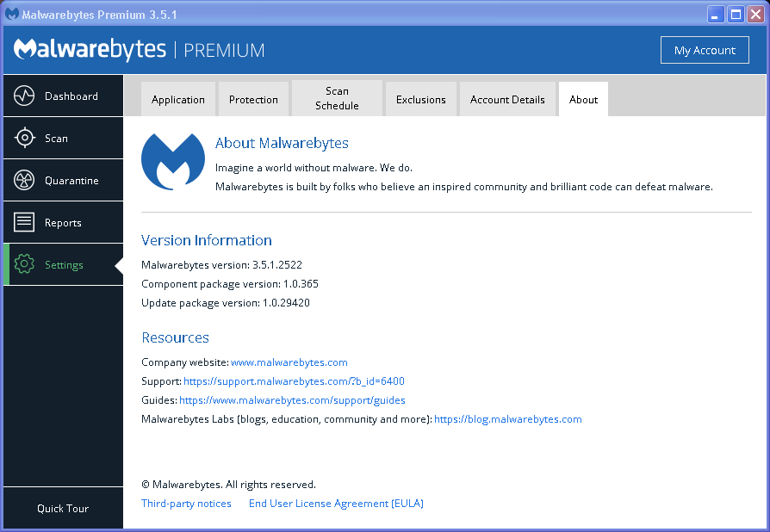Click the Resources heading

(x=175, y=337)
